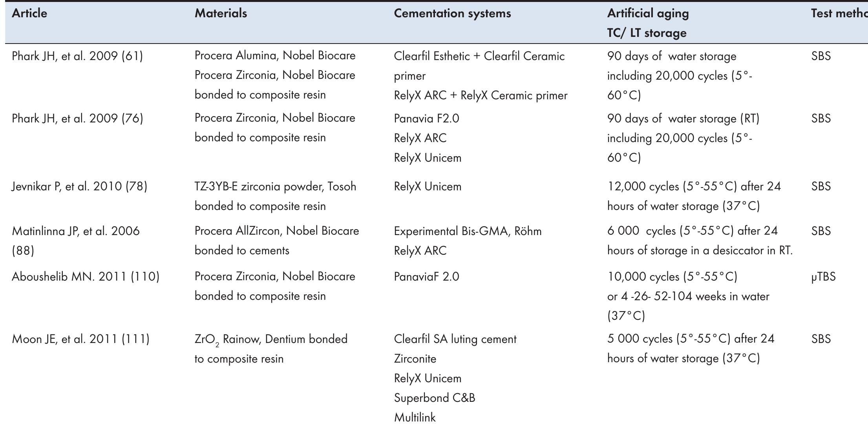Select the Phark JH 2009 (61) citation
Screen dimensions: 868x425
click(77, 56)
